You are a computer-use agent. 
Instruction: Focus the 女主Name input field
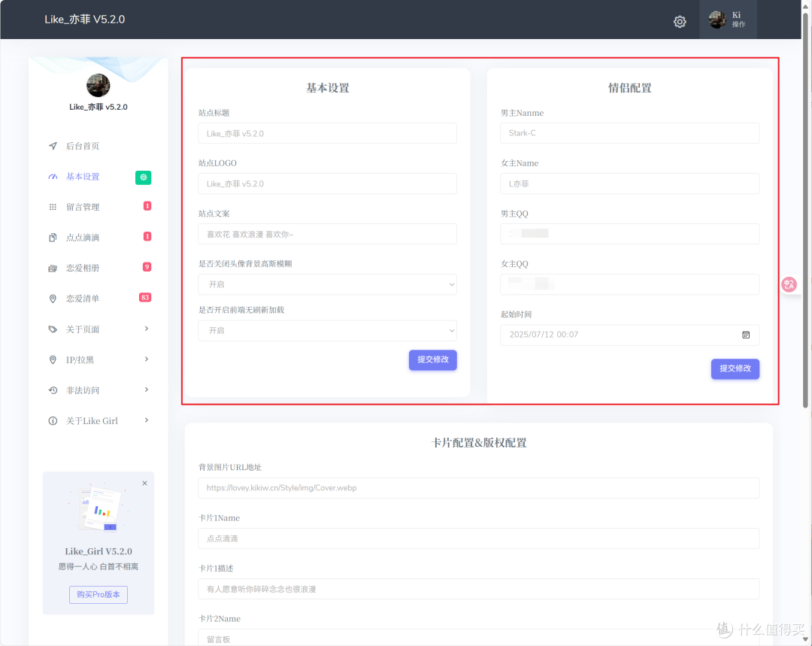coord(630,184)
